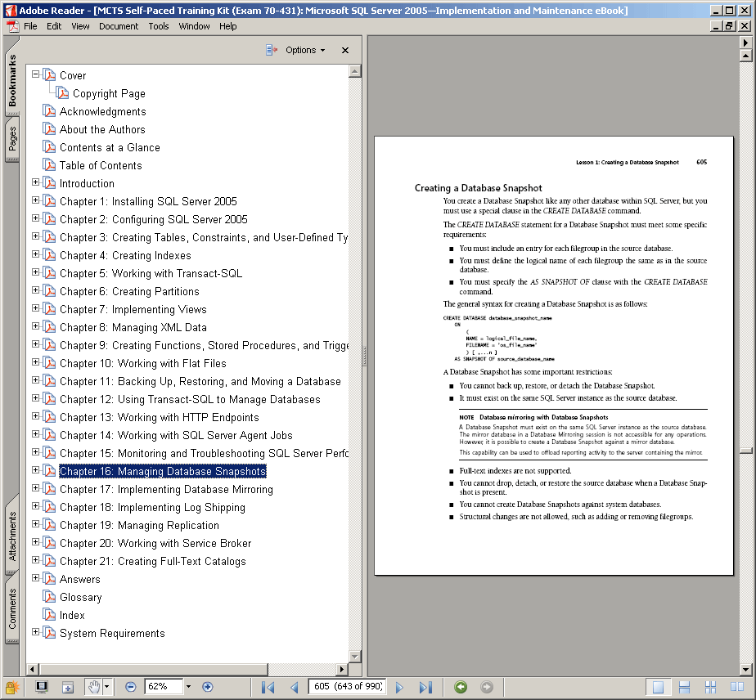Collapse the Cover bookmark
The height and width of the screenshot is (700, 756).
36,74
